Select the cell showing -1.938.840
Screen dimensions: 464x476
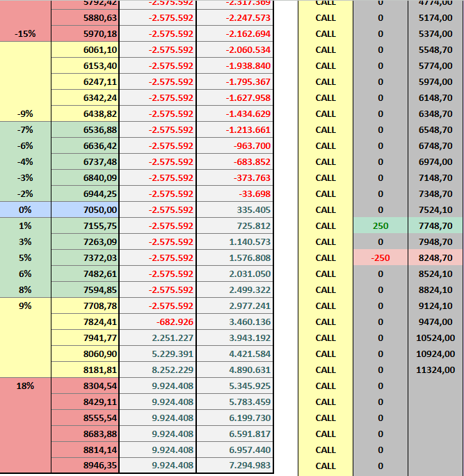[235, 66]
